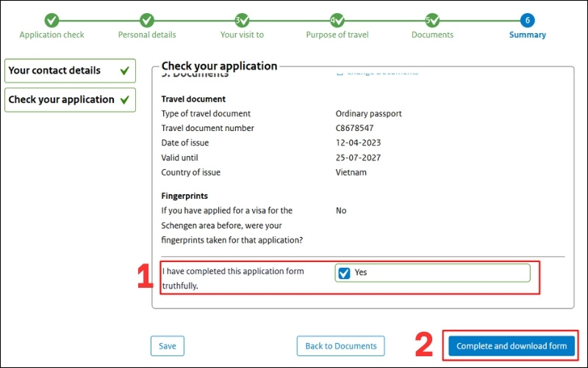
Task: Click green checkmark beside Your contact details
Action: [x=124, y=71]
